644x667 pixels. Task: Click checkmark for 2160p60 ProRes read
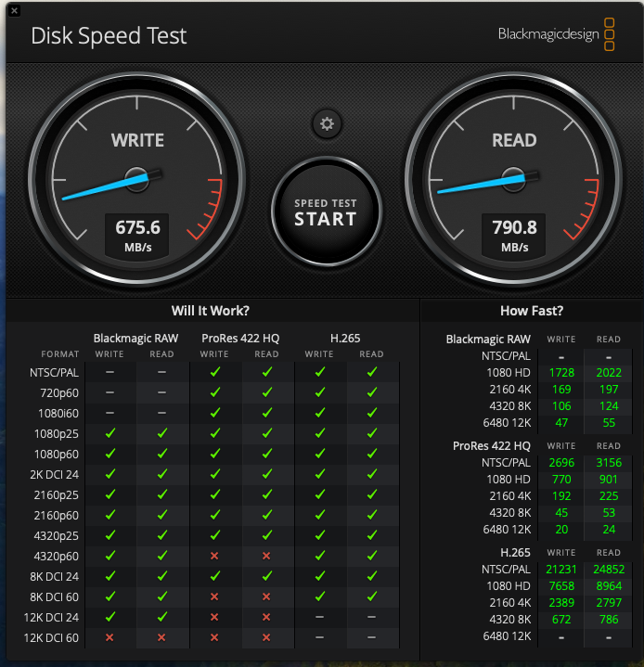tap(267, 515)
